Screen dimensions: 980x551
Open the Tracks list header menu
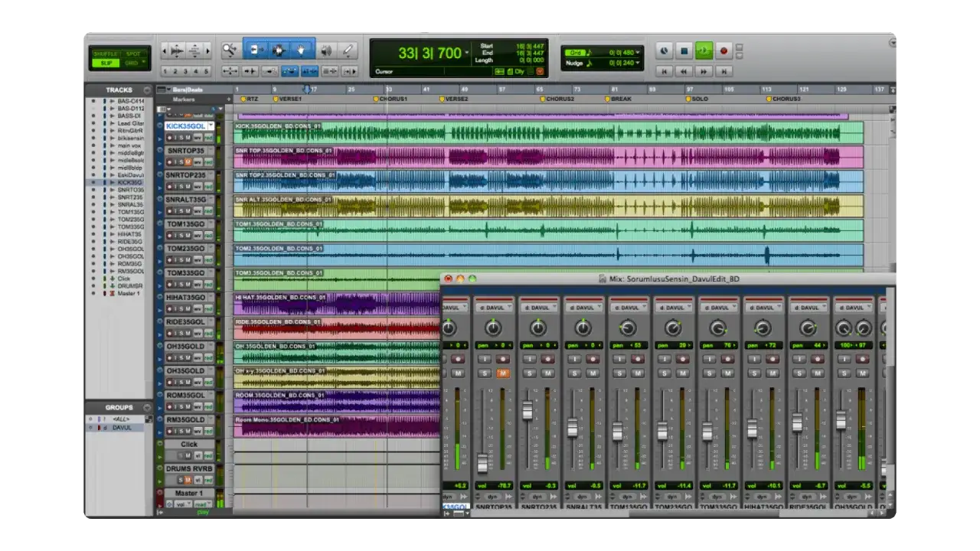click(146, 90)
